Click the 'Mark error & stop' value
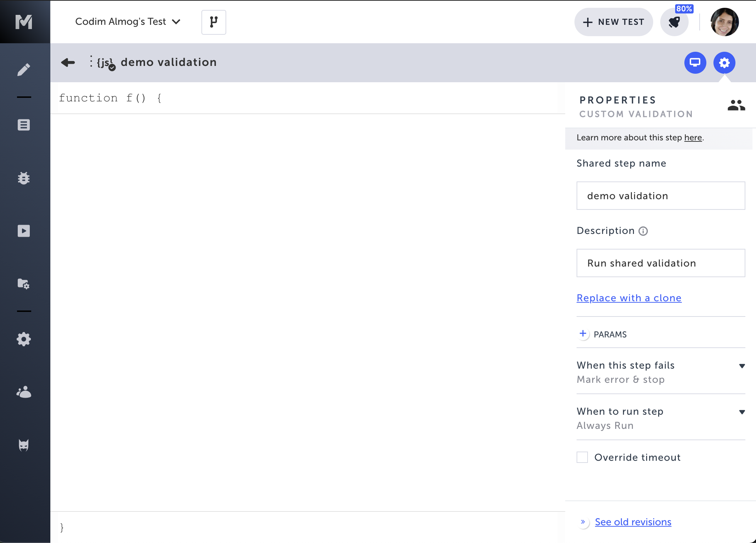This screenshot has height=543, width=756. 621,380
